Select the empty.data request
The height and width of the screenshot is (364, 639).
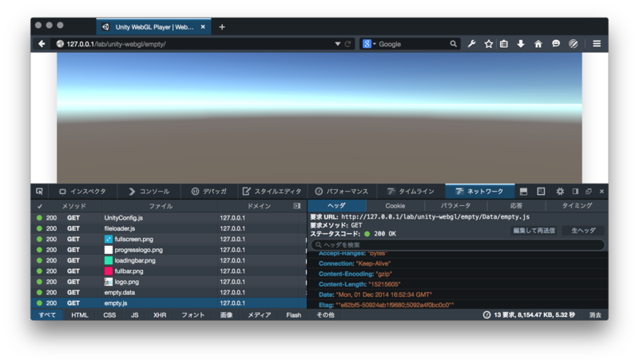coord(169,292)
